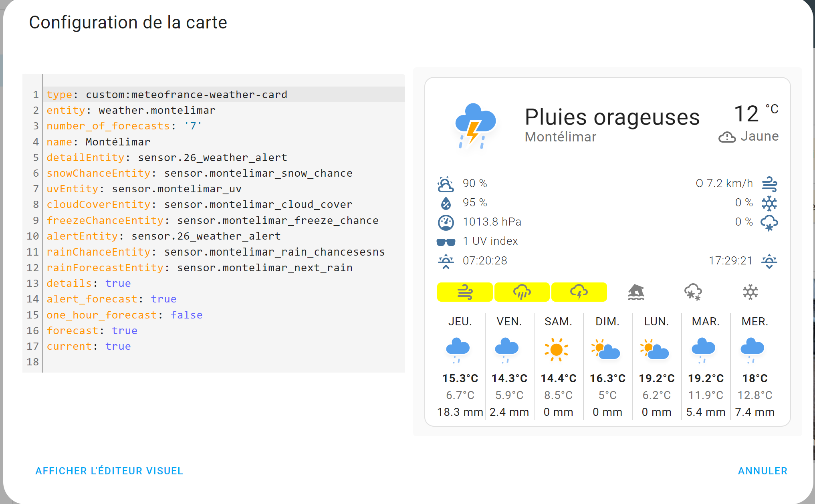The width and height of the screenshot is (815, 504).
Task: Click the yellow wind alert icon
Action: point(465,292)
